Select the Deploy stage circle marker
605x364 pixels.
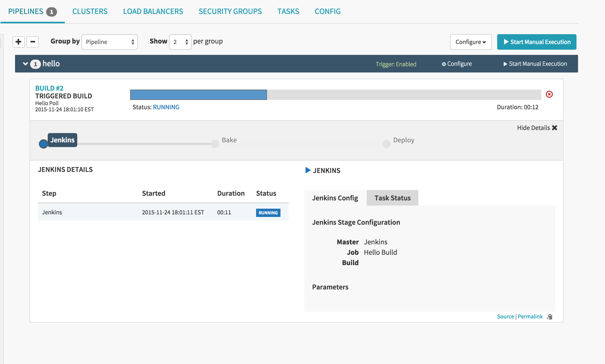point(386,144)
